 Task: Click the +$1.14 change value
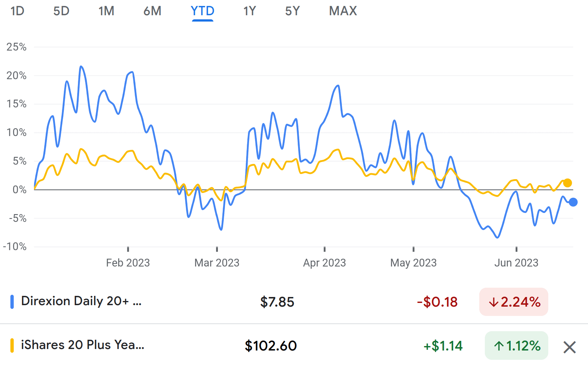click(x=443, y=346)
